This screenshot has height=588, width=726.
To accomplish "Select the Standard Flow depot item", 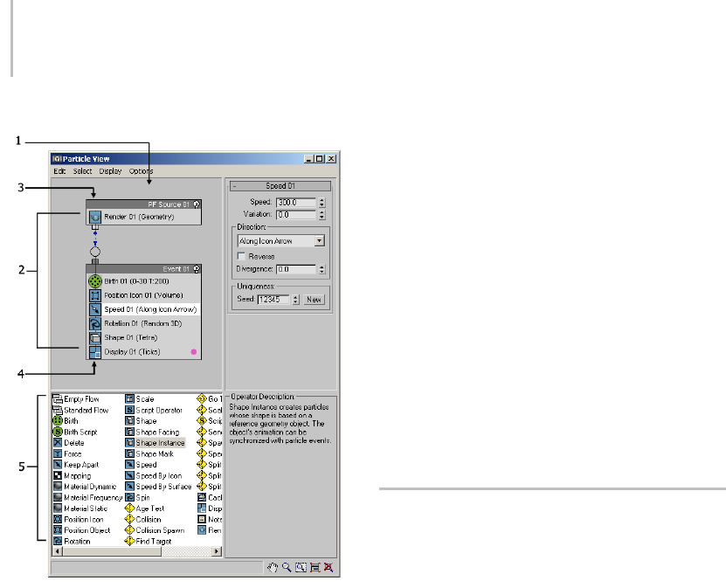I will (x=80, y=410).
